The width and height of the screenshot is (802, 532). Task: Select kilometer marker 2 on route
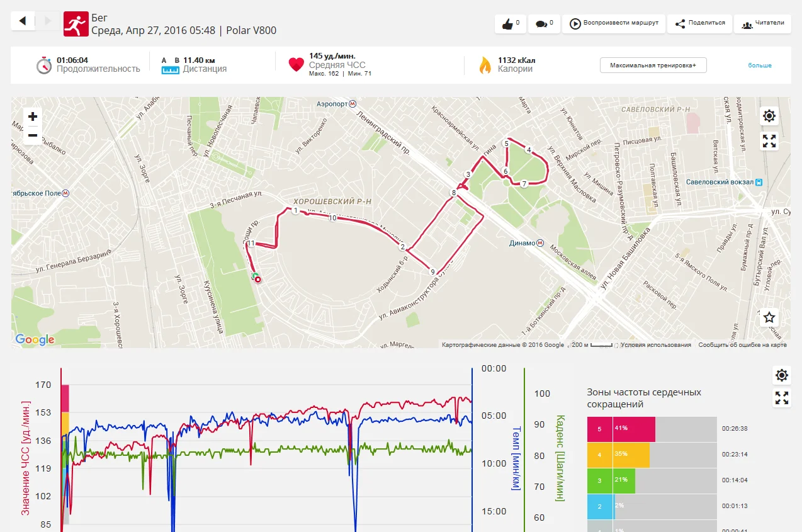(x=402, y=247)
